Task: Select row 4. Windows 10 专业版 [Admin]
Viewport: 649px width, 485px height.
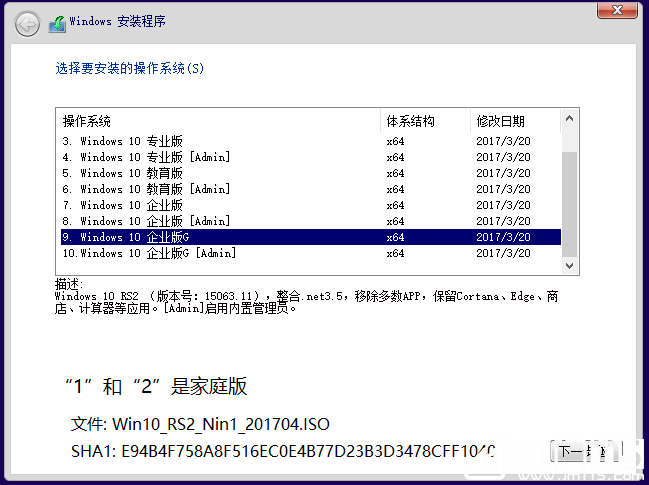Action: [x=311, y=157]
